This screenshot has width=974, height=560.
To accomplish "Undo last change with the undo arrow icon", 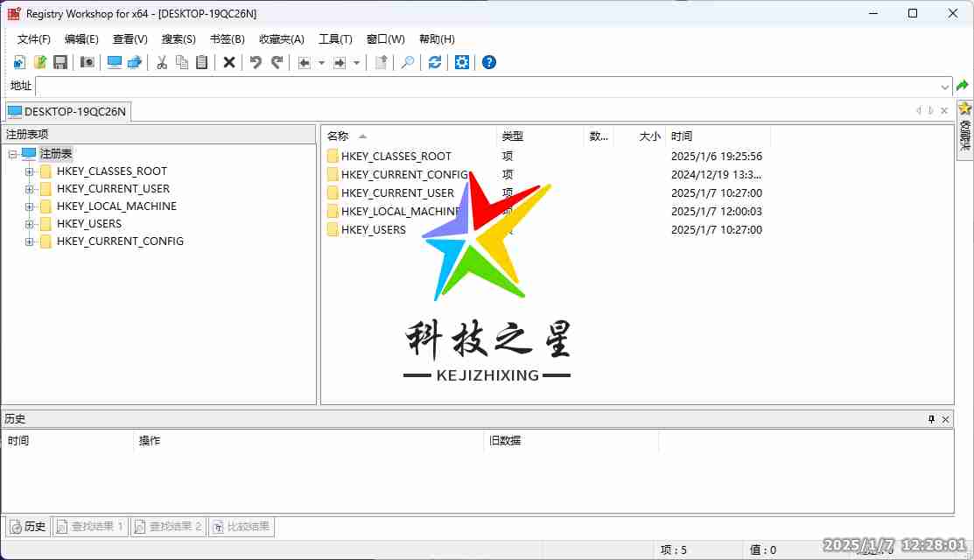I will pos(255,62).
